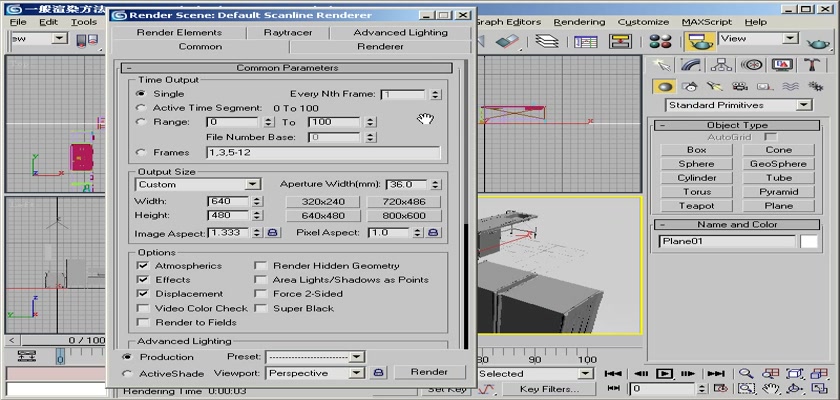
Task: Open the Standard Primitives dropdown
Action: pyautogui.click(x=739, y=105)
